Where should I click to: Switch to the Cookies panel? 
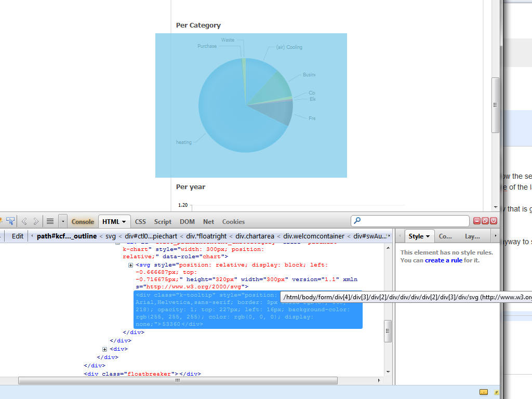233,221
